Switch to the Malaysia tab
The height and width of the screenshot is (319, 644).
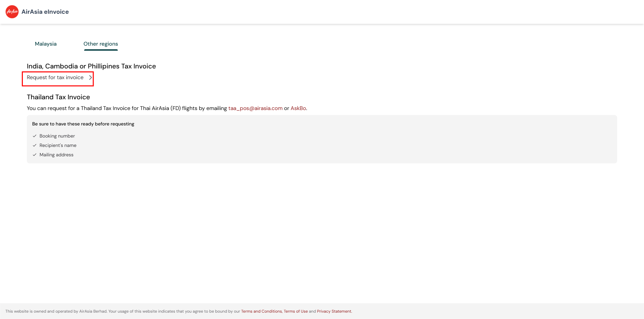click(46, 44)
